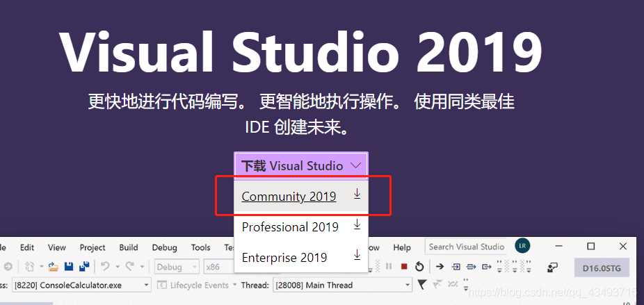Click the LR account avatar
644x305 pixels.
522,246
